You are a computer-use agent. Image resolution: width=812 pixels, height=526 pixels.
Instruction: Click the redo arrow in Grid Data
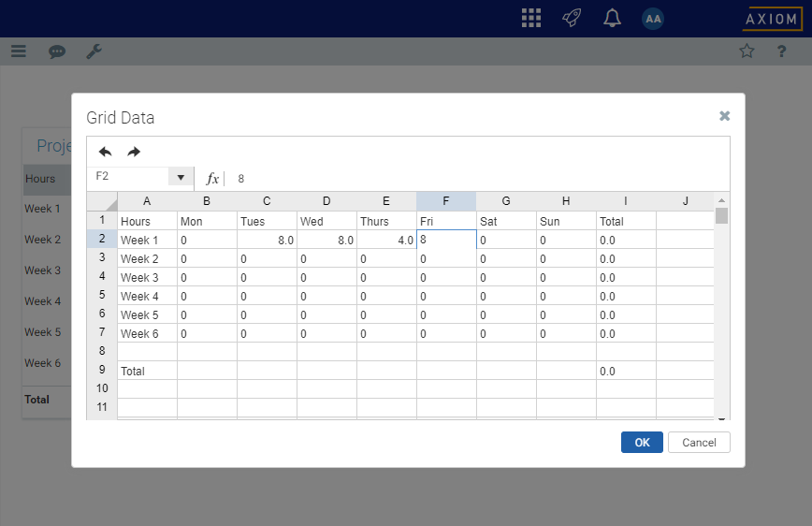[x=134, y=152]
